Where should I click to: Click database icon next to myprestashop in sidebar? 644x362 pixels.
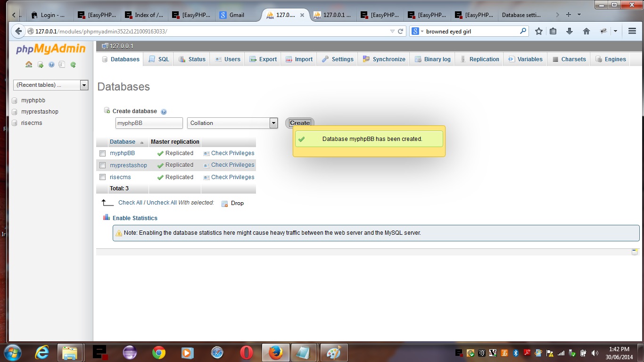coord(14,112)
